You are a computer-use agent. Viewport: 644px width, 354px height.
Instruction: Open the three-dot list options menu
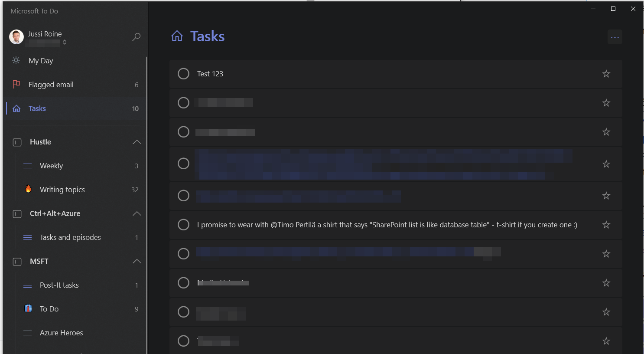[x=615, y=37]
